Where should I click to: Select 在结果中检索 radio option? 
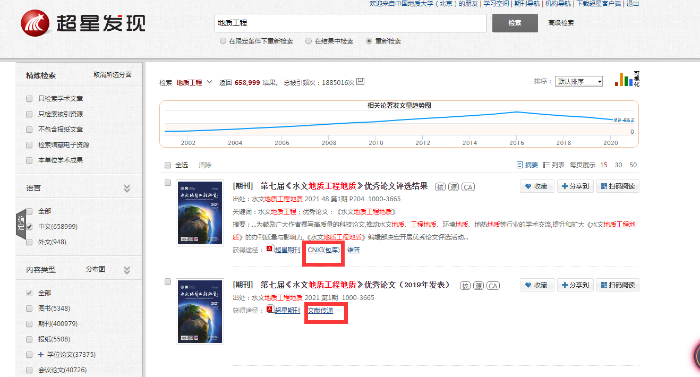pos(308,41)
